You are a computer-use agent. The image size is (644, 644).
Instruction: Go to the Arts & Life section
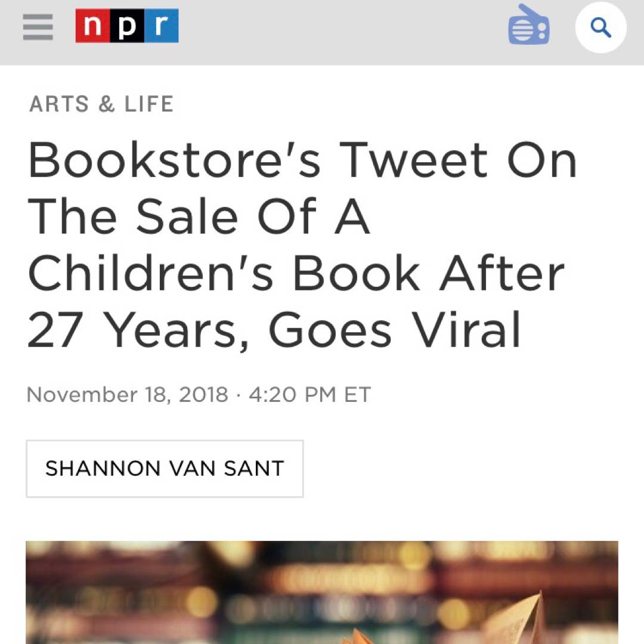pyautogui.click(x=101, y=104)
